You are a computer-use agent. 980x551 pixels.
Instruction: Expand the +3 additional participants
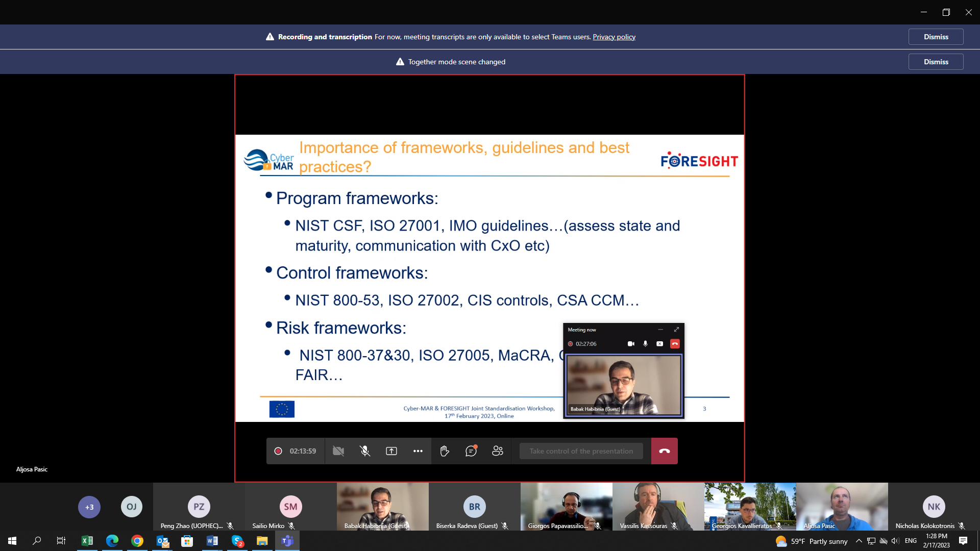point(89,507)
